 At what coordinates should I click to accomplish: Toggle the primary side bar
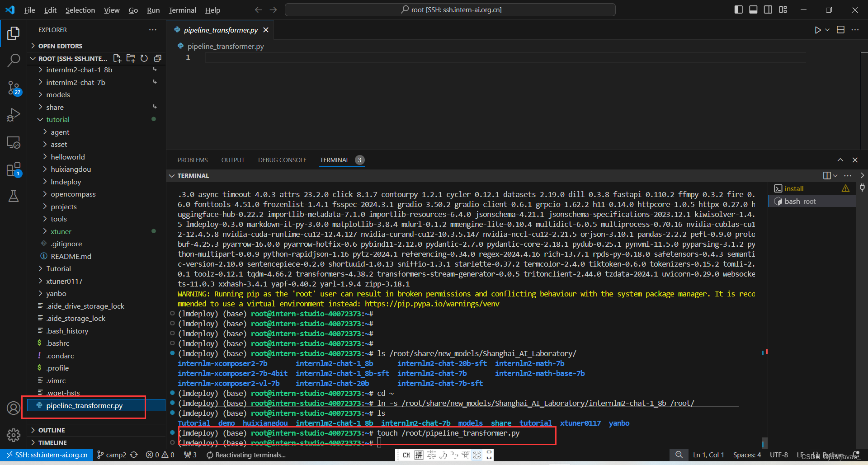(x=738, y=9)
